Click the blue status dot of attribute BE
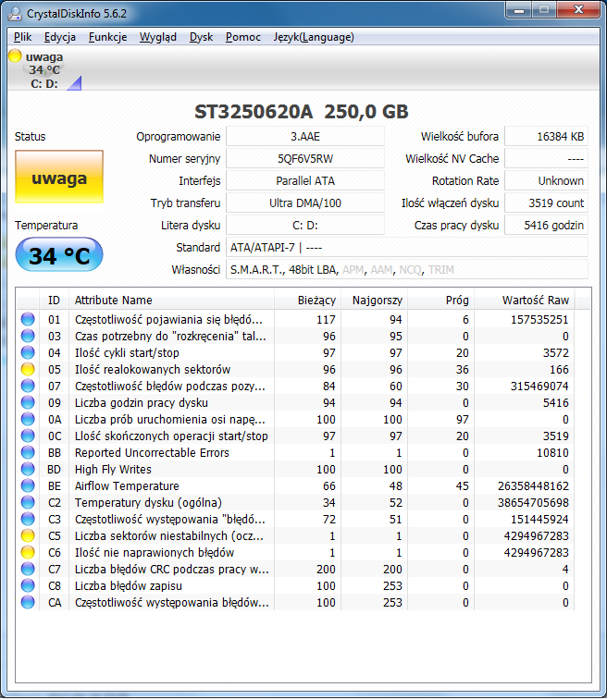Image resolution: width=607 pixels, height=700 pixels. (x=28, y=486)
